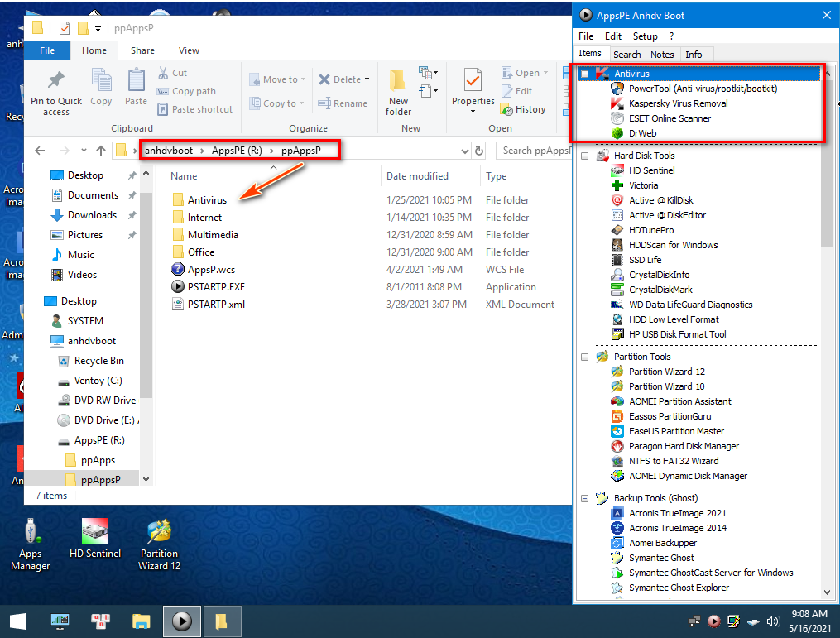Launch PowerTool anti-rootkit entry icon

click(x=617, y=89)
